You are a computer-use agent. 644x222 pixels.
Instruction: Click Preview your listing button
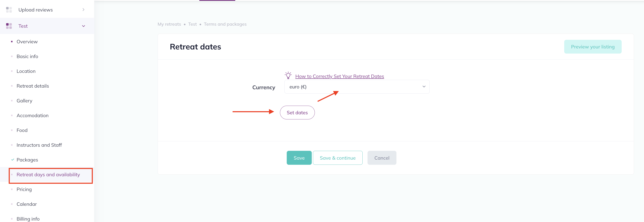coord(593,47)
